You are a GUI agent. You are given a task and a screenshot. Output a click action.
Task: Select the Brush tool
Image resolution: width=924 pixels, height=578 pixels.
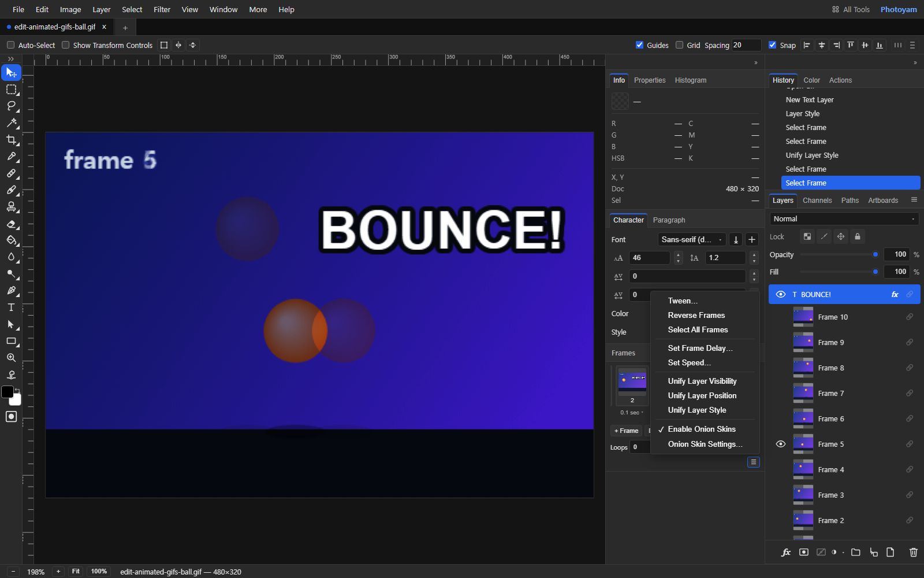click(x=11, y=190)
